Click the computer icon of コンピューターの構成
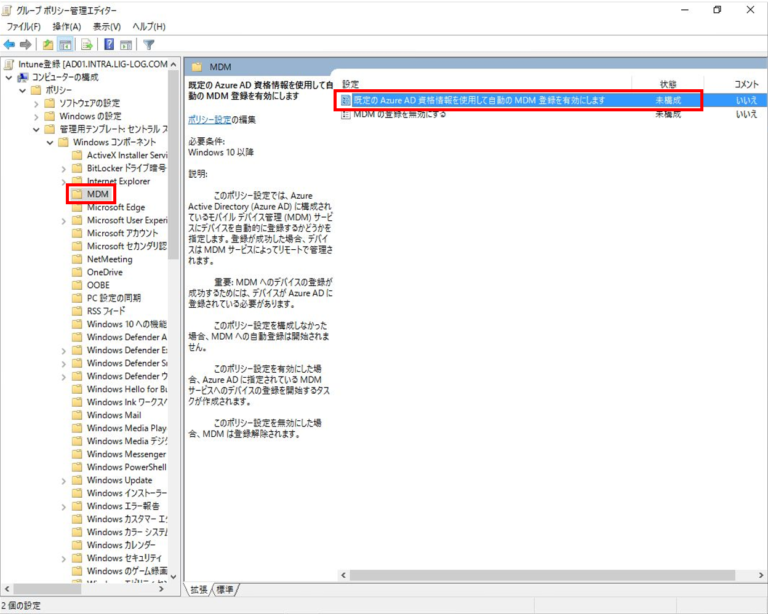Screen dimensions: 768x614 23,77
